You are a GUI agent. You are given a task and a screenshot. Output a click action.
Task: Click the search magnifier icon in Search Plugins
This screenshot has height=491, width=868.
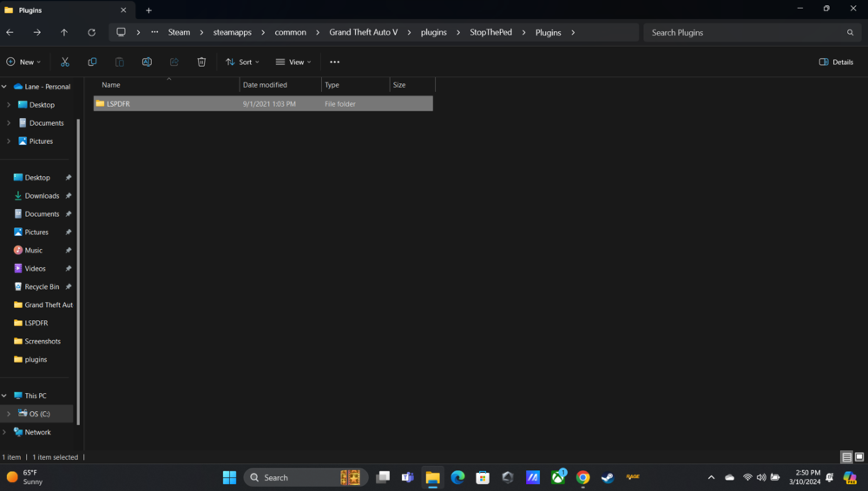[x=850, y=33]
